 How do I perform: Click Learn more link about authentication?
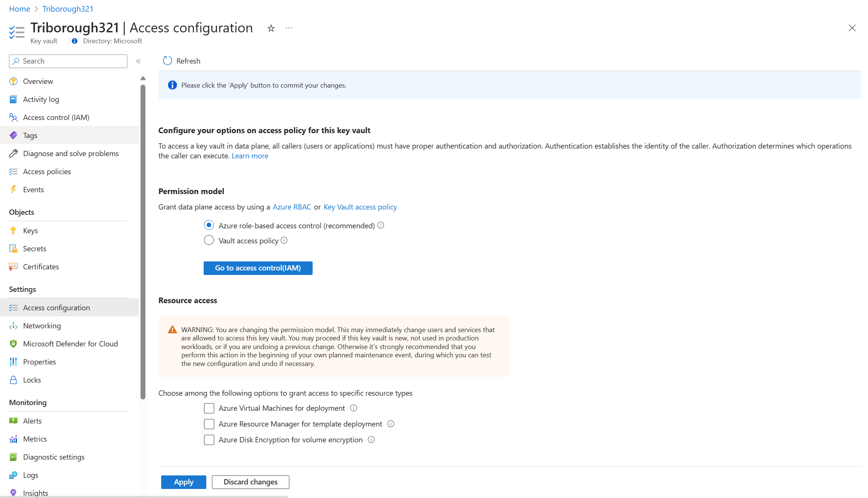click(x=250, y=155)
